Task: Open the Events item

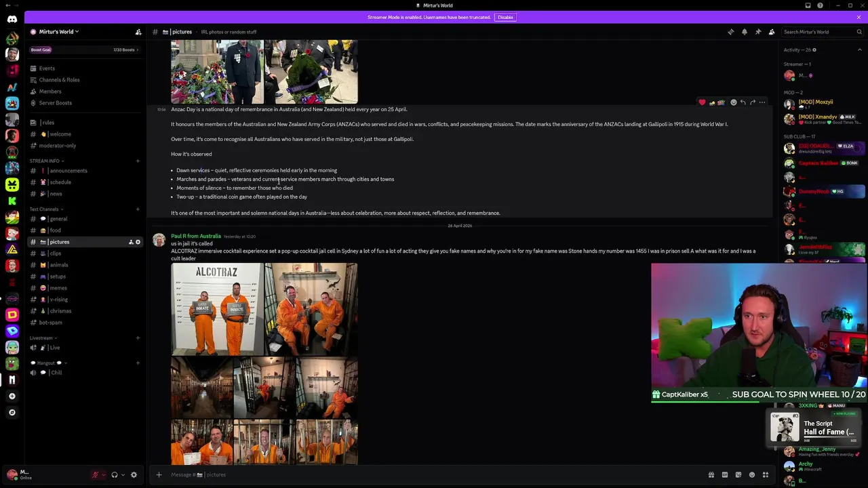Action: 85,68
